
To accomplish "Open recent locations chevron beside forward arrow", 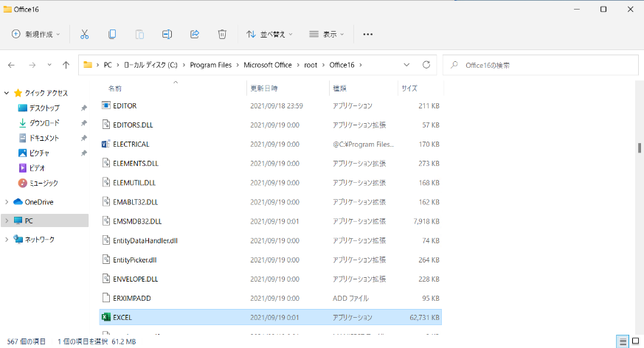I will pos(49,65).
